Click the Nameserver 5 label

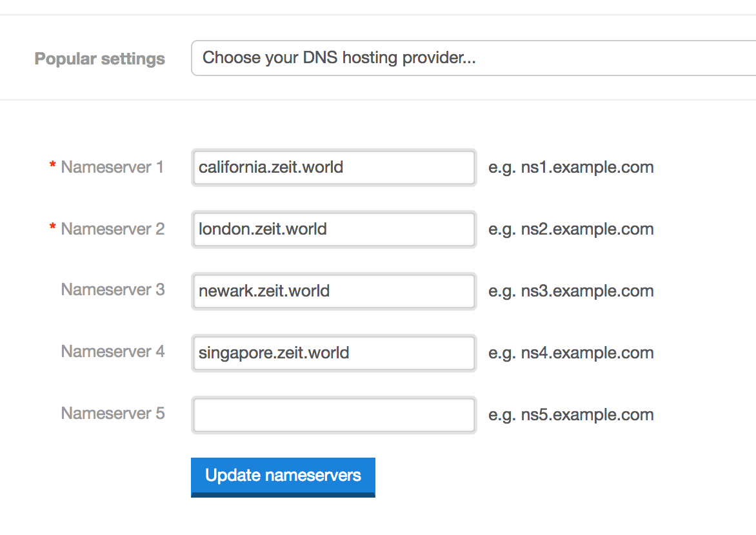click(112, 413)
